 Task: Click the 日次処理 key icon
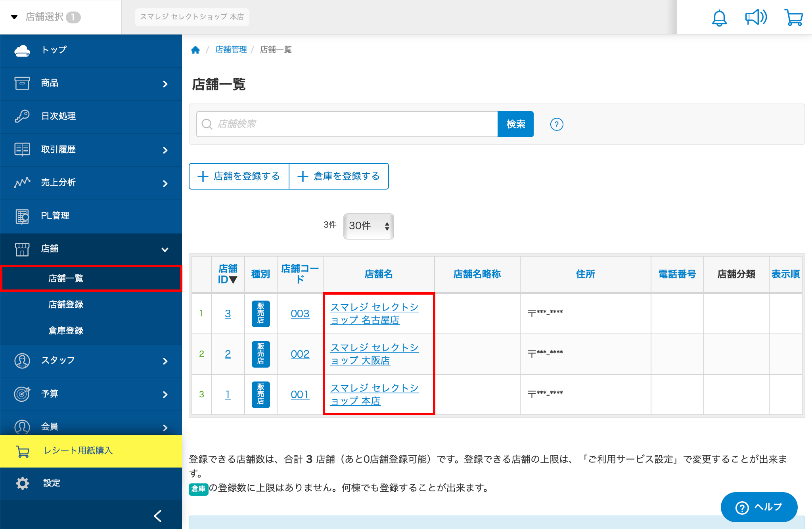(x=22, y=116)
